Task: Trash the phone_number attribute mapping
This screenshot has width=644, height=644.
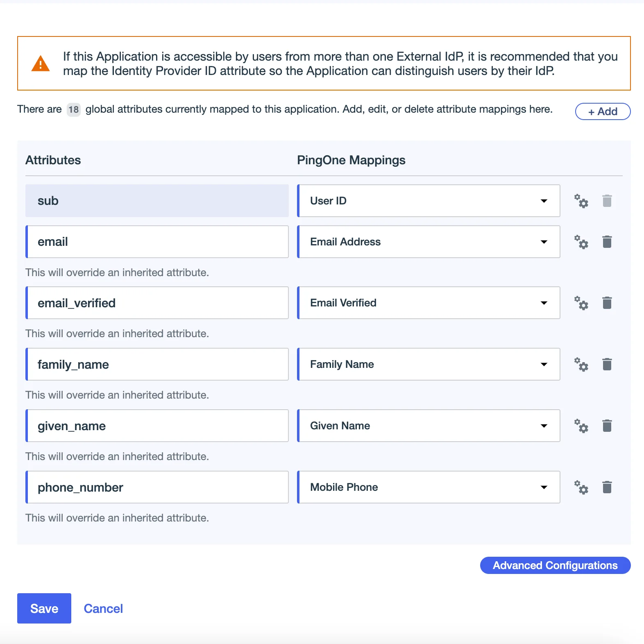Action: pos(607,487)
